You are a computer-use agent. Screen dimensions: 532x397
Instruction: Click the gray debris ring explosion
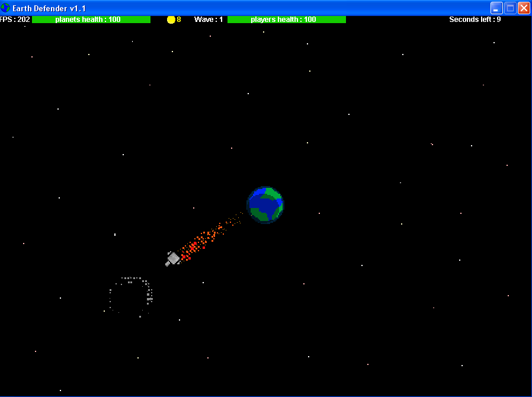(131, 297)
